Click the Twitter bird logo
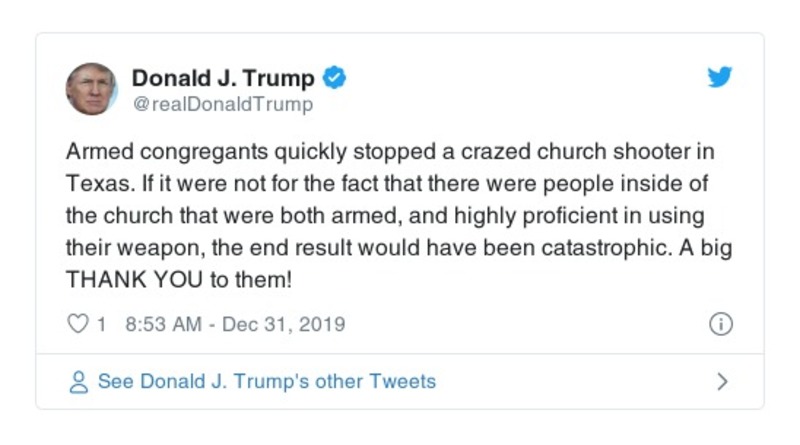This screenshot has width=800, height=445. [x=720, y=77]
